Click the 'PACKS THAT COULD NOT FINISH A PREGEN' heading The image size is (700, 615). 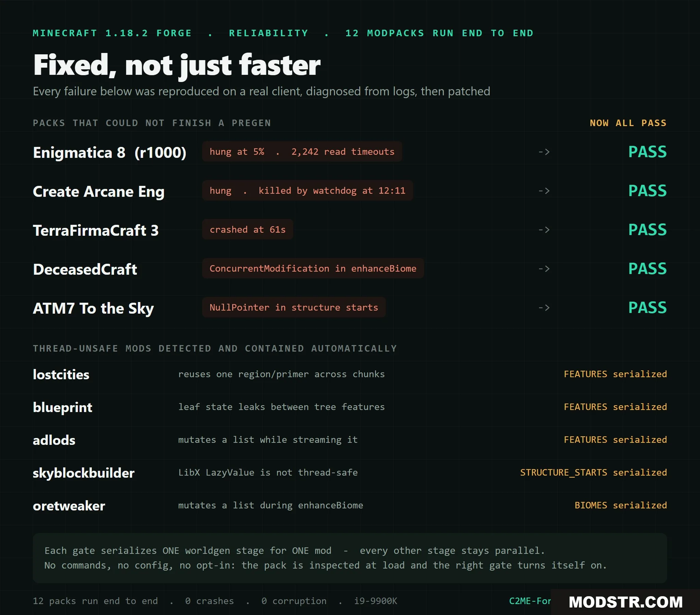(x=152, y=123)
